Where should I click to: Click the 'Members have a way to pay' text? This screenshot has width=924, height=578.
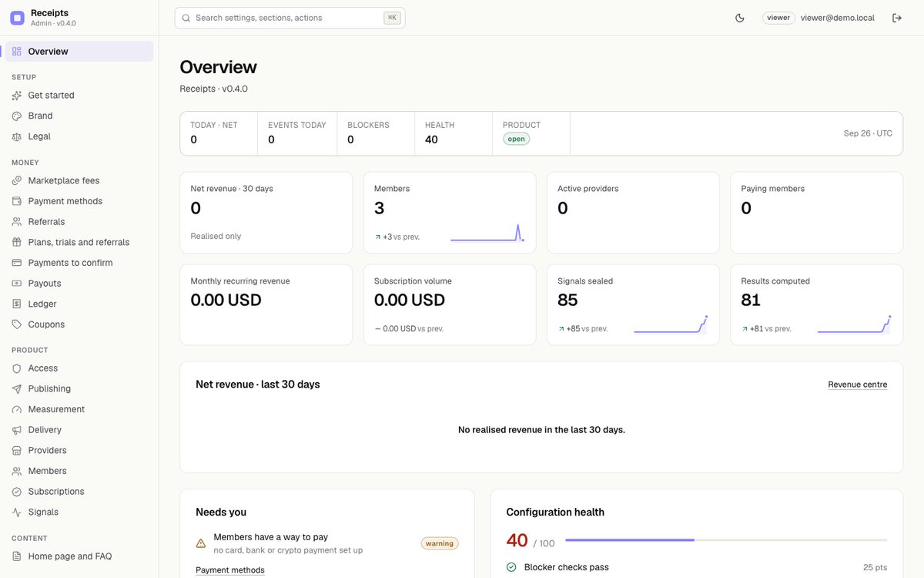point(271,537)
